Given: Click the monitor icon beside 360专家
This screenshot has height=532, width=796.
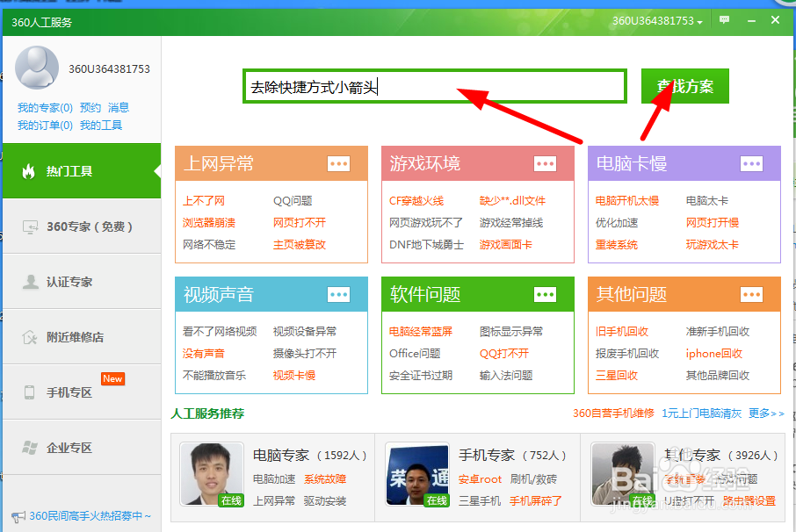Looking at the screenshot, I should (30, 226).
